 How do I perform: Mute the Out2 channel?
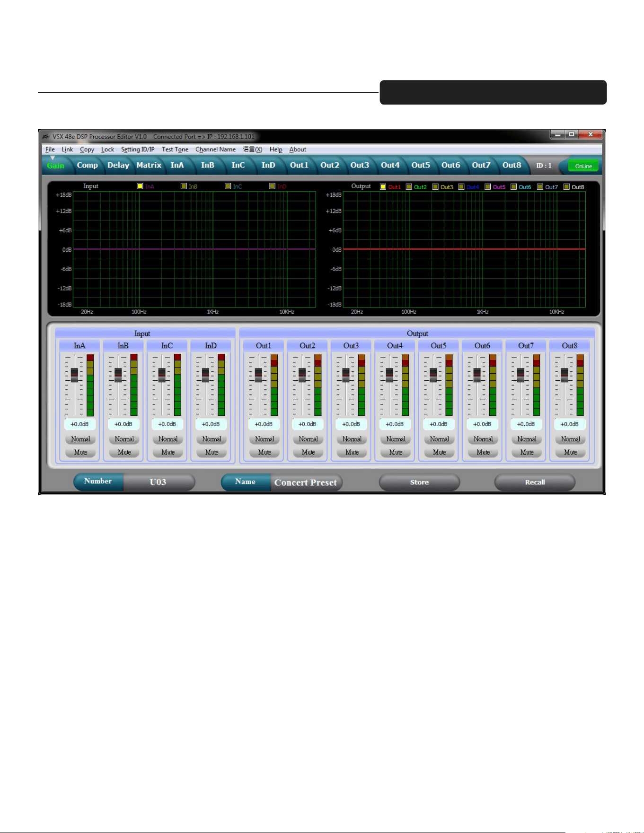point(309,453)
